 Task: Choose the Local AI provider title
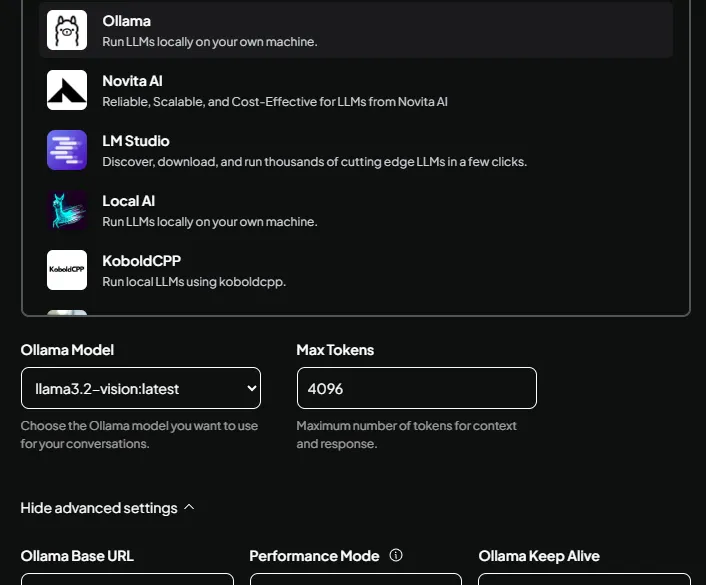pyautogui.click(x=129, y=201)
